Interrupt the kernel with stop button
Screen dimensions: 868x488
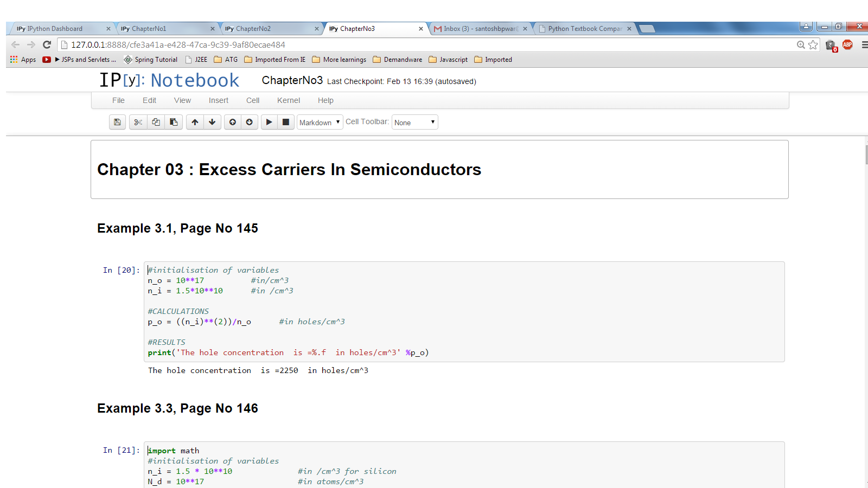coord(286,122)
